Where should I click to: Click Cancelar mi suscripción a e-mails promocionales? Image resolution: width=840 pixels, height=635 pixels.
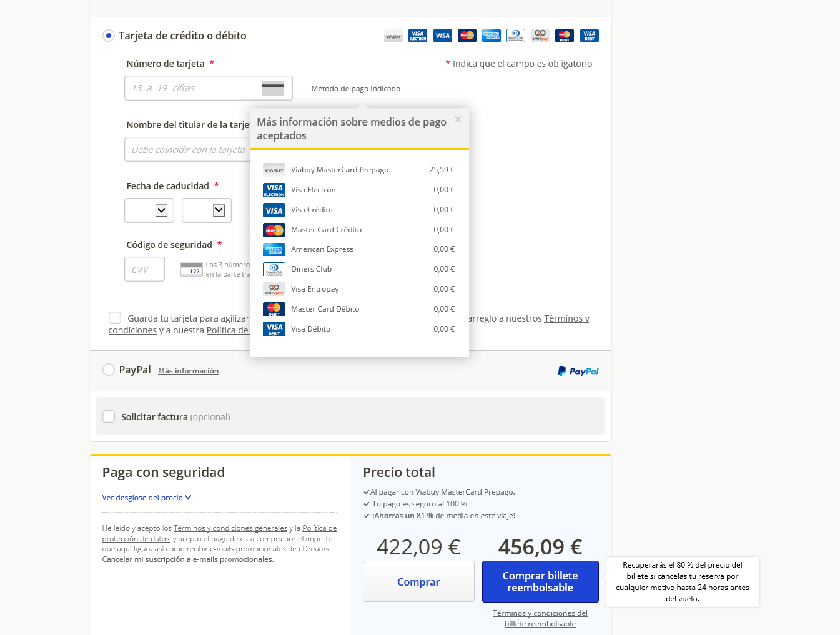point(188,559)
